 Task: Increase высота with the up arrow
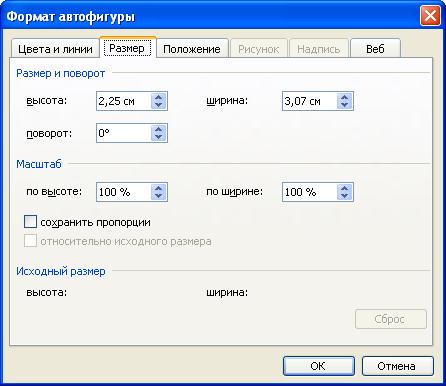click(x=159, y=97)
